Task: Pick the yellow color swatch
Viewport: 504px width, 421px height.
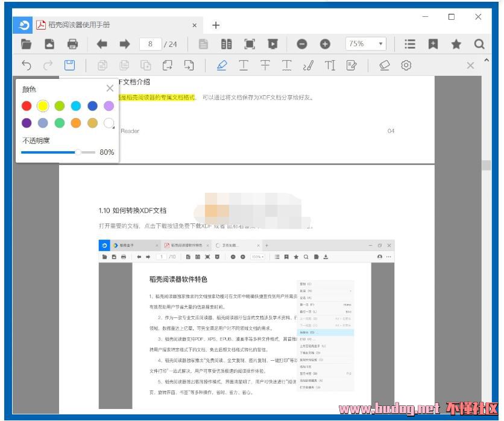Action: pos(43,105)
